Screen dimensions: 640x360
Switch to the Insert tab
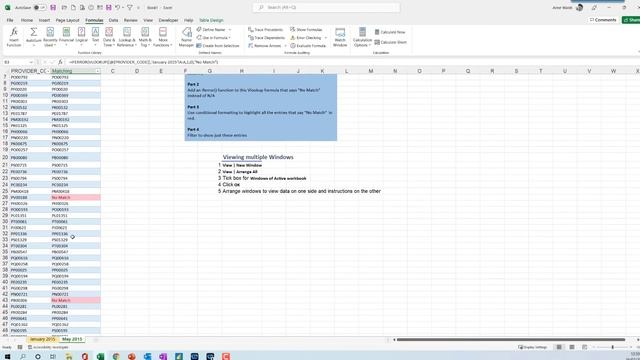(44, 20)
